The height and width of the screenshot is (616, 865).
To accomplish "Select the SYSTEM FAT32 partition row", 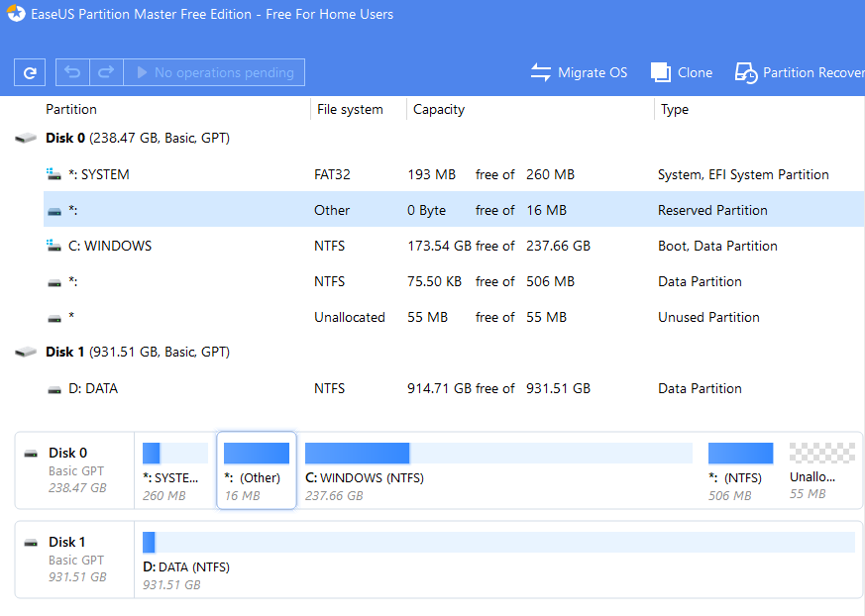I will tap(396, 174).
